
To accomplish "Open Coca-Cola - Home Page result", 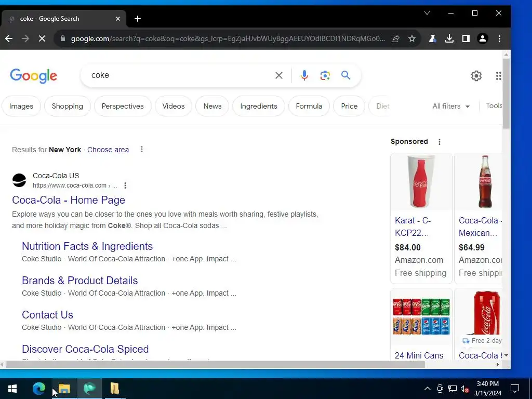I will coord(69,200).
